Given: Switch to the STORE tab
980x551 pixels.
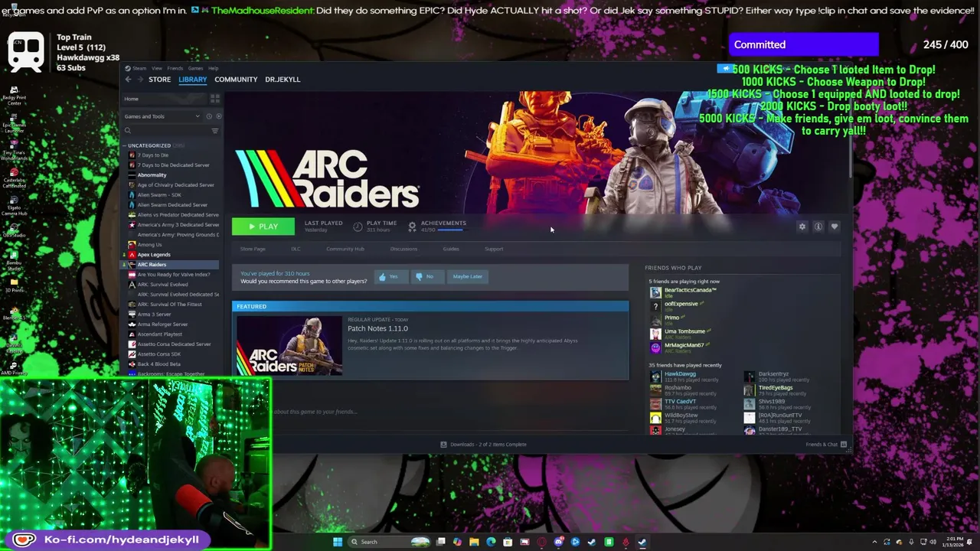Looking at the screenshot, I should (x=159, y=80).
